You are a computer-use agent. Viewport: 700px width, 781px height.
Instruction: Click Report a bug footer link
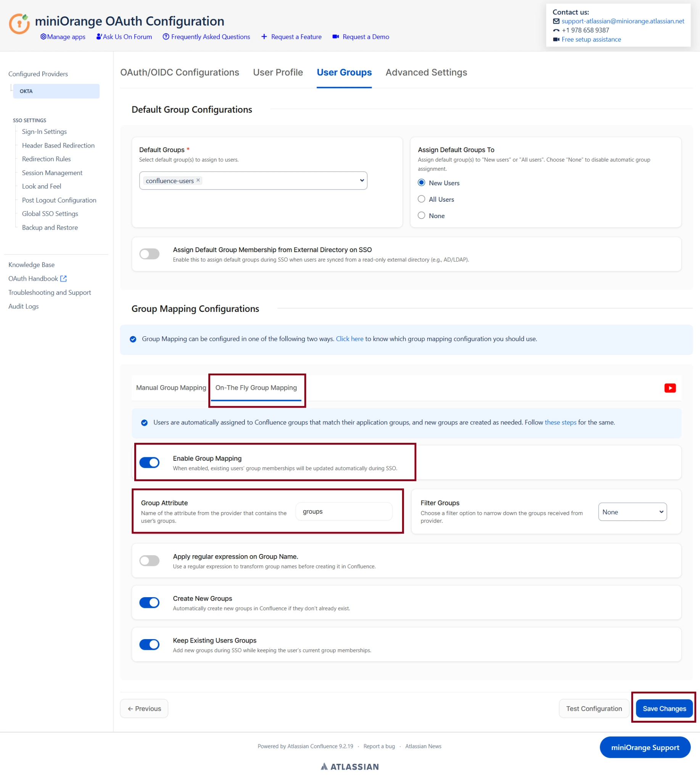(x=379, y=746)
